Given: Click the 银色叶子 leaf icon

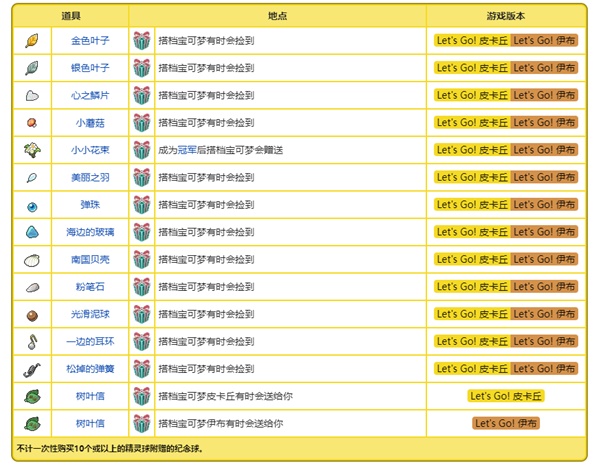Looking at the screenshot, I should [x=32, y=68].
